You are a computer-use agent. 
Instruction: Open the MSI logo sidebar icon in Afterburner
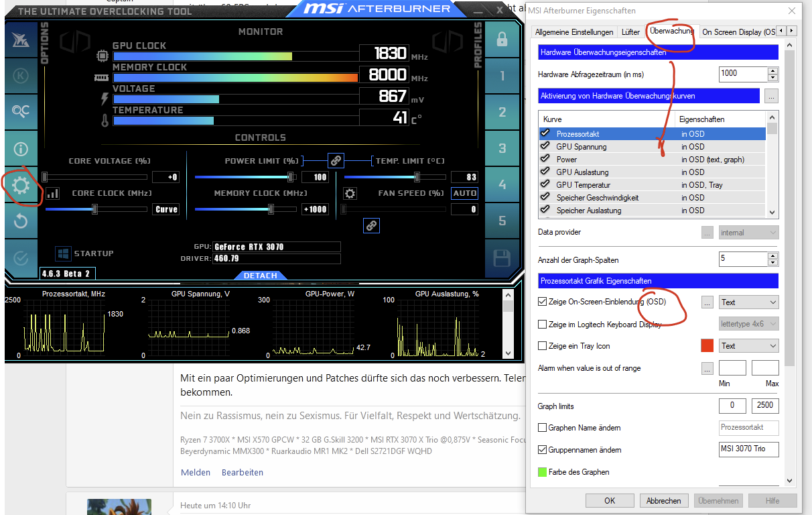coord(21,40)
